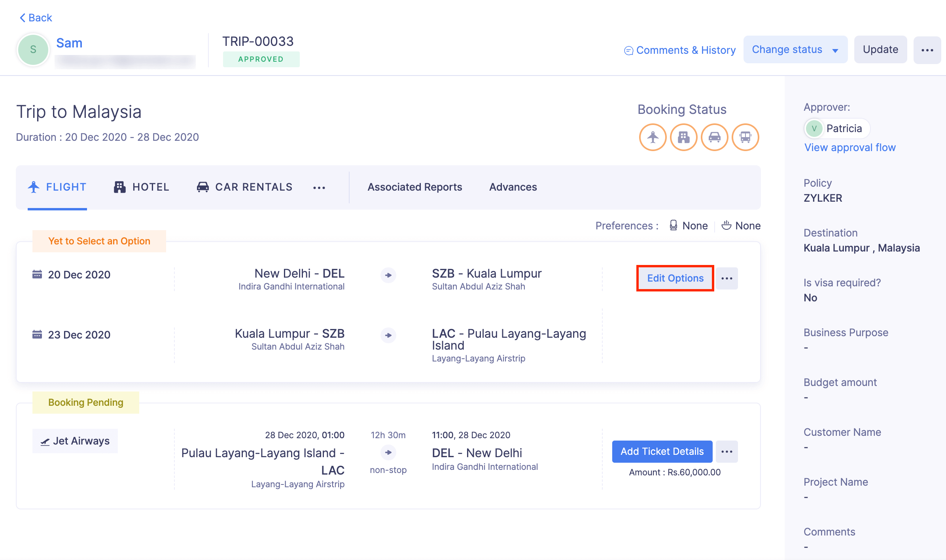
Task: Switch to the Car Rentals tab
Action: tap(245, 187)
